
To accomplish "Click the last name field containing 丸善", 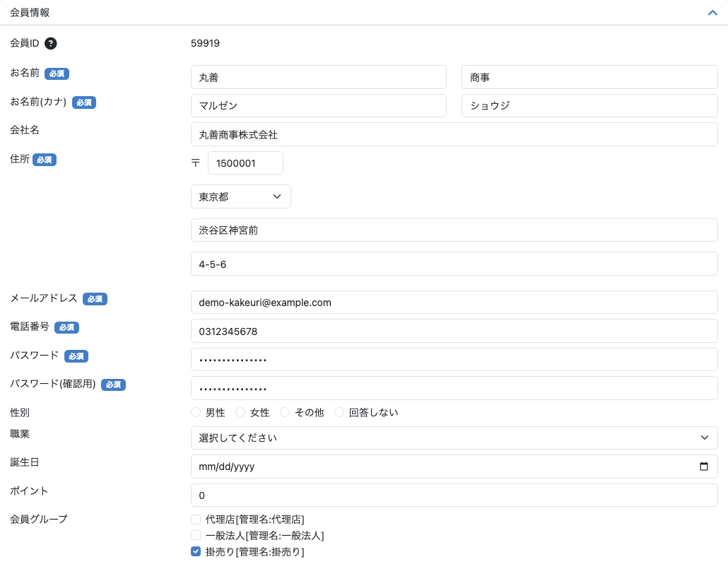I will tap(319, 77).
